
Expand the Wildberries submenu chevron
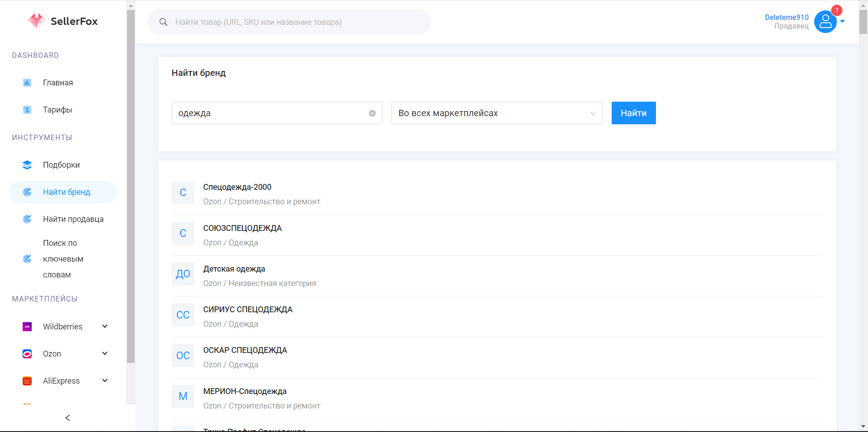105,326
